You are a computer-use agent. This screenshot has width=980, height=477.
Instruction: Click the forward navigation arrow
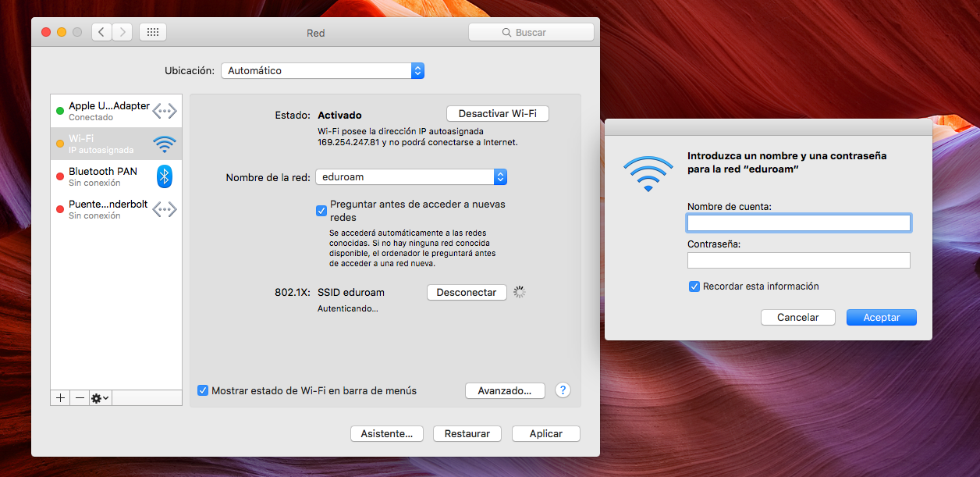122,32
